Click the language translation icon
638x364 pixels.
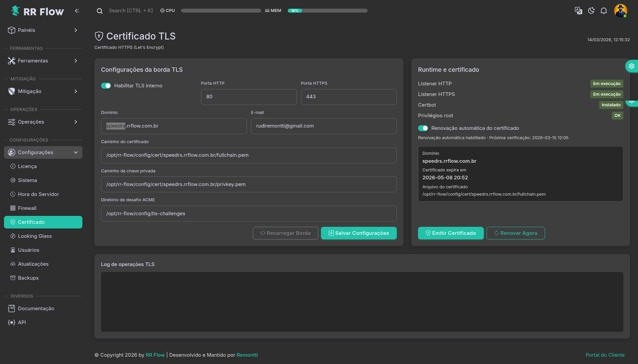pos(579,11)
